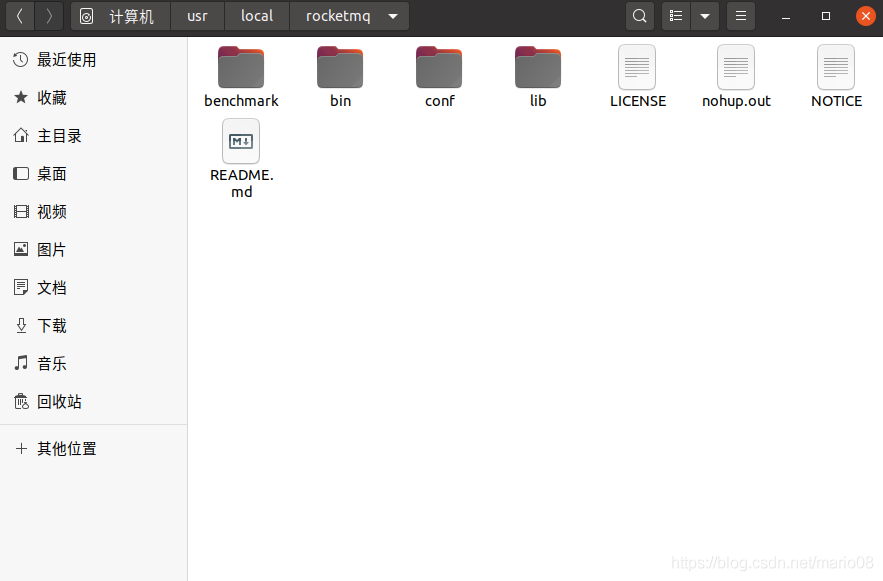Switch to list view icon
The height and width of the screenshot is (581, 883).
click(x=676, y=16)
